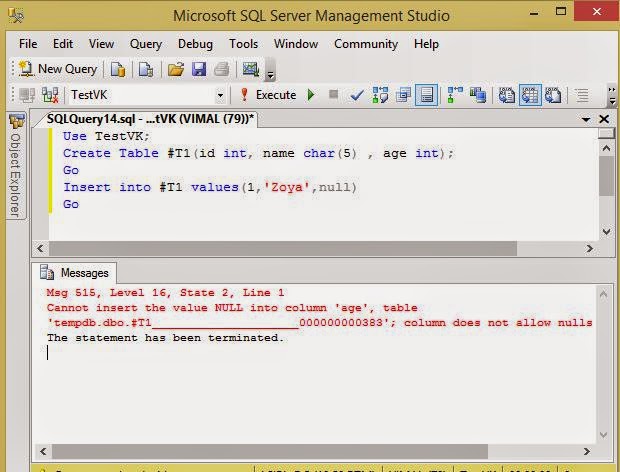Select Results to Grid icon
This screenshot has height=472, width=620.
point(530,95)
